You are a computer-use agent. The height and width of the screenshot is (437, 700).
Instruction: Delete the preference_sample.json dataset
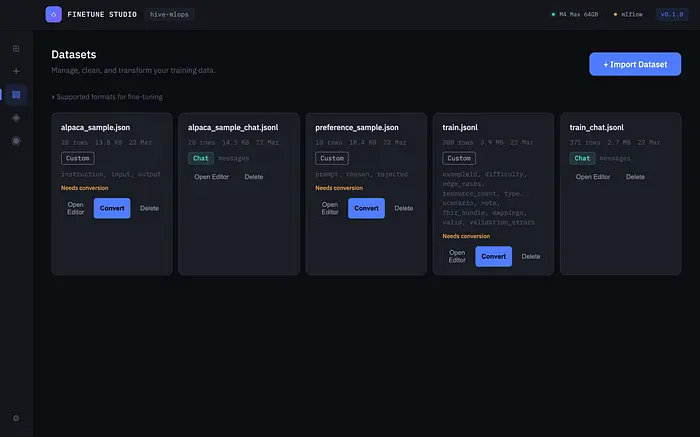pyautogui.click(x=403, y=208)
